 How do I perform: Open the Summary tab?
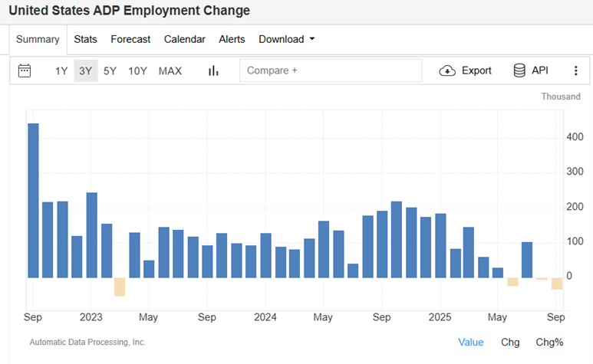[38, 39]
